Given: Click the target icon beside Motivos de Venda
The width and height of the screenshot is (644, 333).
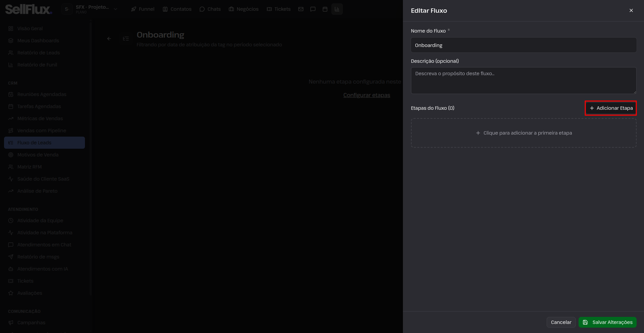Looking at the screenshot, I should [x=11, y=155].
